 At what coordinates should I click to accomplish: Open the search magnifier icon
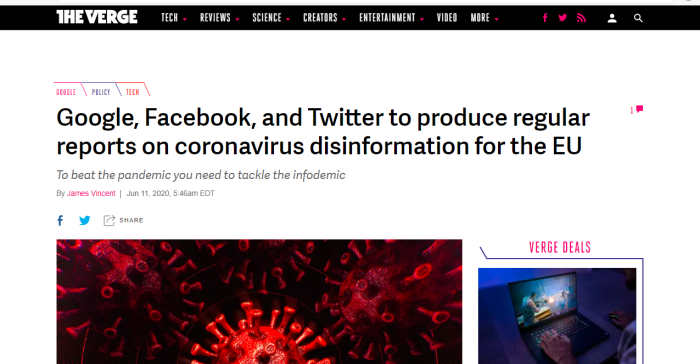tap(638, 18)
